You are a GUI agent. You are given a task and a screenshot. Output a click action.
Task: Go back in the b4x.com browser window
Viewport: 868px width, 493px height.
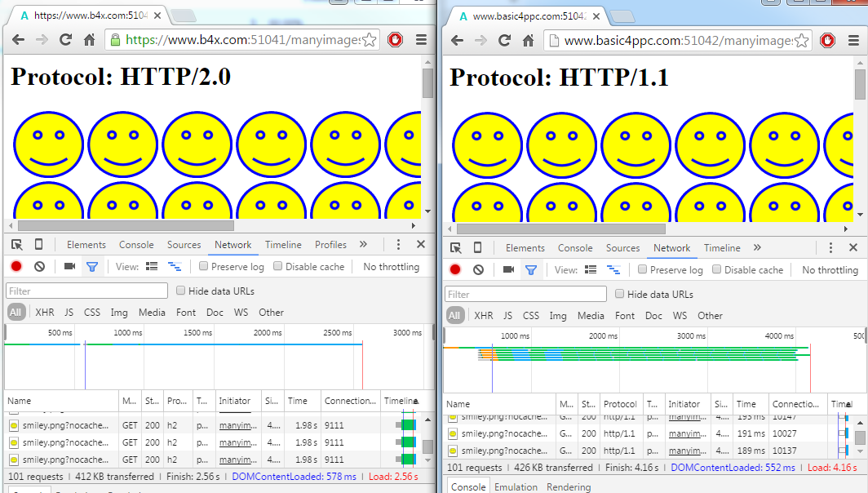[x=18, y=40]
